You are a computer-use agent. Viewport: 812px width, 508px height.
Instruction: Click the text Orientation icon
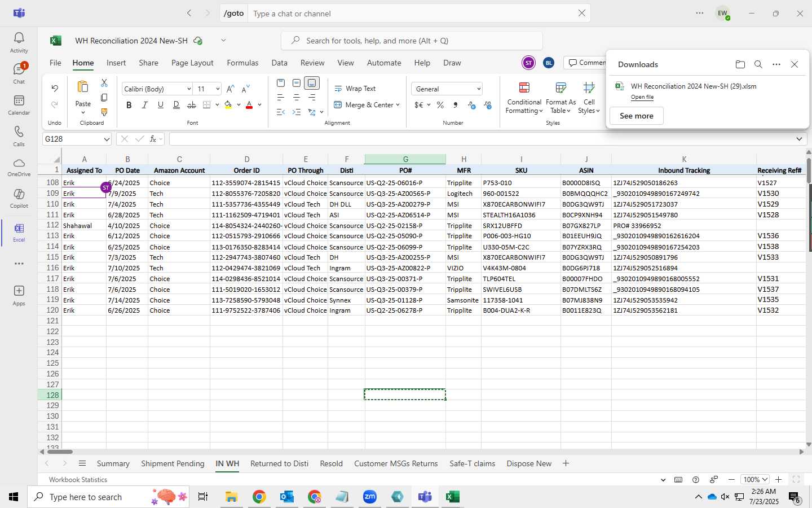(x=312, y=112)
